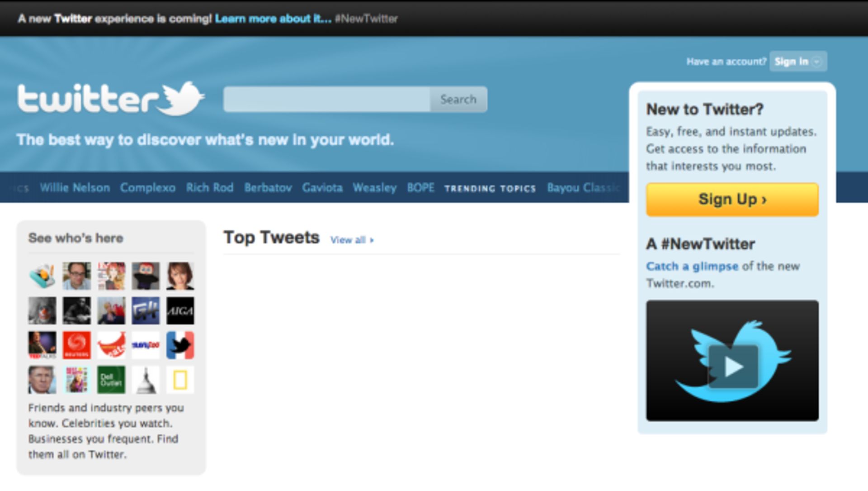
Task: Select the avatar of man in suit
Action: tap(42, 380)
